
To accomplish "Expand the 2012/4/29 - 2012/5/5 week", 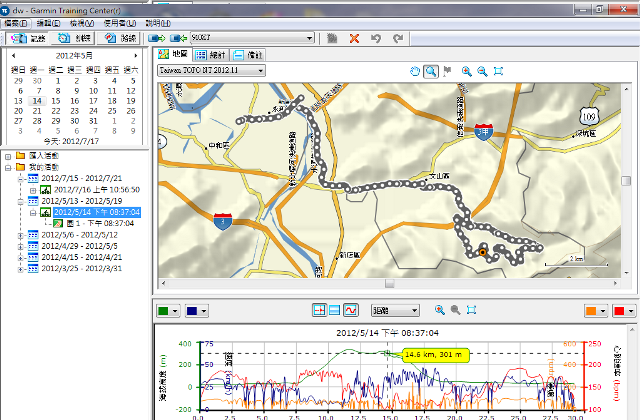I will pos(20,247).
